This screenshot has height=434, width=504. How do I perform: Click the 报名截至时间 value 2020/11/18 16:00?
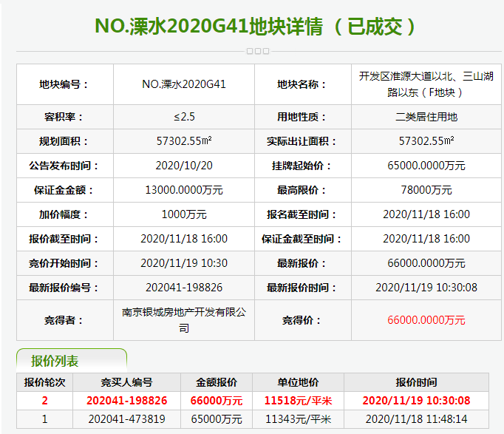(426, 214)
